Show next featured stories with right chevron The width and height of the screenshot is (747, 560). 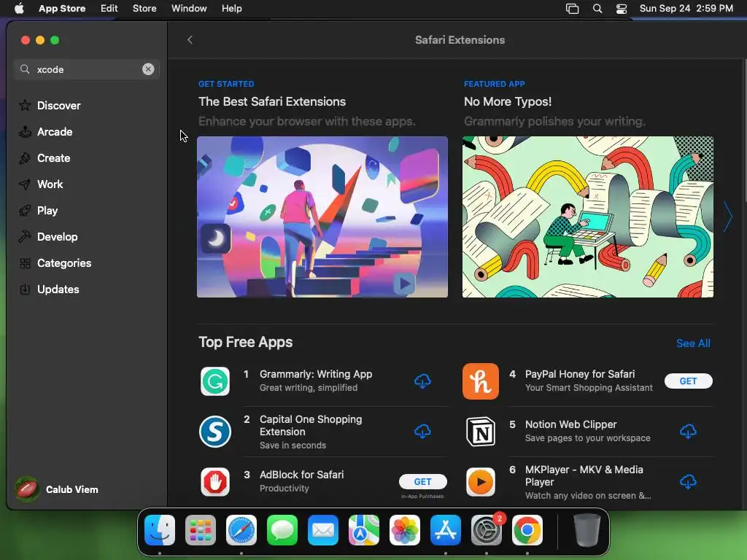pos(727,217)
